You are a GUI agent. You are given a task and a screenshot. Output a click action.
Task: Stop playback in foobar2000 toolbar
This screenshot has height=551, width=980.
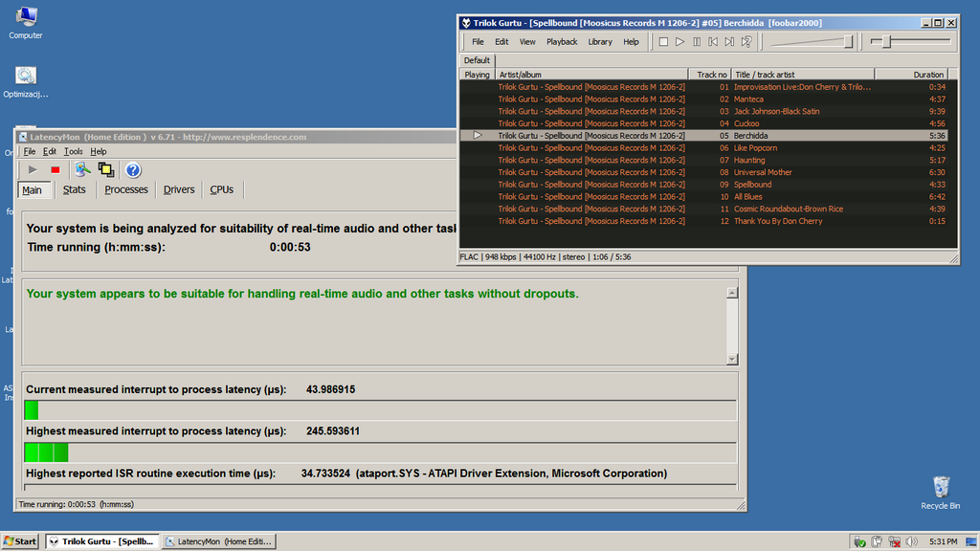tap(663, 42)
